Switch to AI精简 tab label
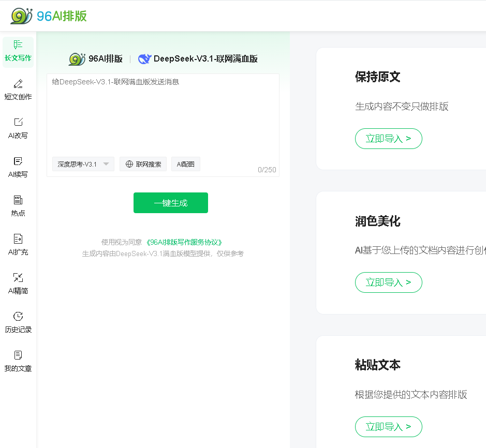The width and height of the screenshot is (486, 448). click(x=18, y=291)
